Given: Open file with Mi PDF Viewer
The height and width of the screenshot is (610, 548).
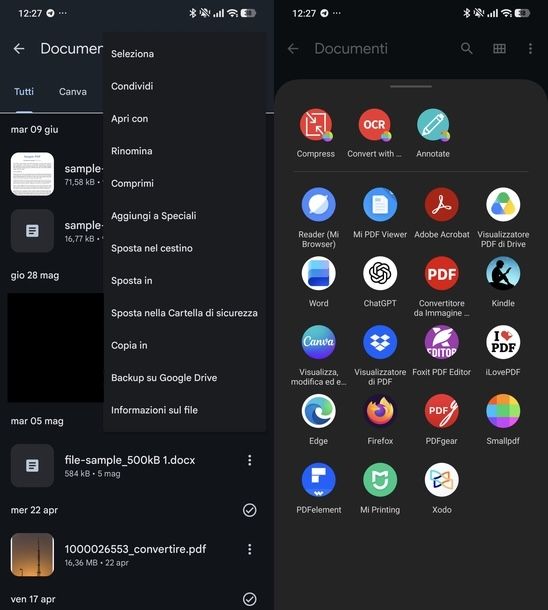Looking at the screenshot, I should coord(380,205).
